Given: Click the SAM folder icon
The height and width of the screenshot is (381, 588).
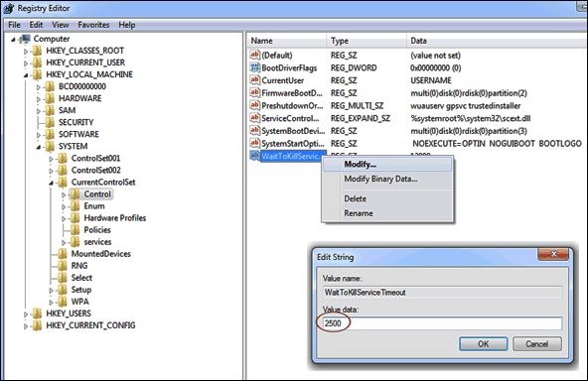Looking at the screenshot, I should pyautogui.click(x=50, y=110).
